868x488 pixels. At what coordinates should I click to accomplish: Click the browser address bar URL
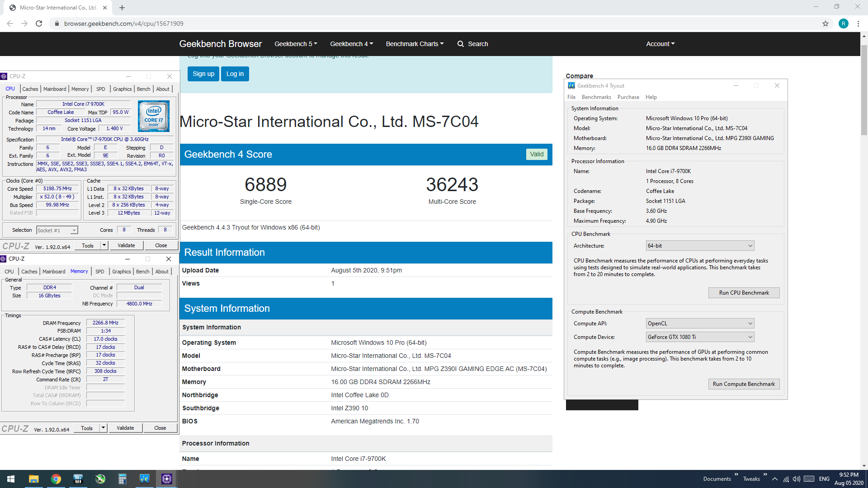click(123, 23)
